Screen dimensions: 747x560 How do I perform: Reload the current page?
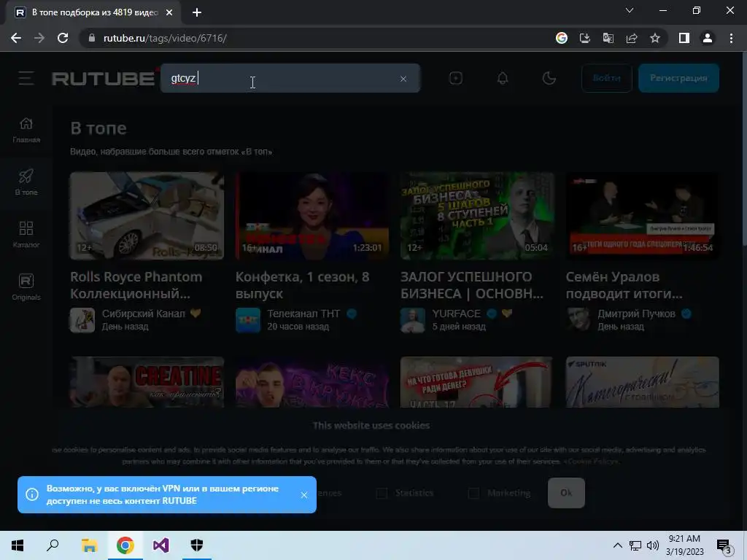pyautogui.click(x=63, y=38)
